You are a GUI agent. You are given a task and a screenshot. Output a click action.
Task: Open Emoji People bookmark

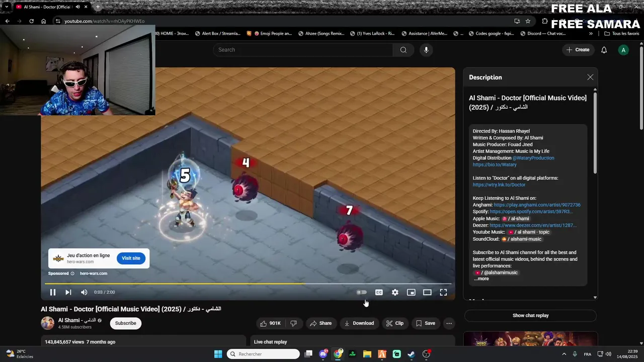pyautogui.click(x=269, y=34)
